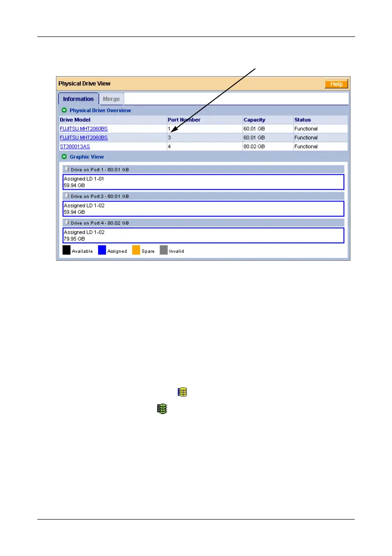Click the orange Spare legend swatch
The width and height of the screenshot is (392, 556).
pos(136,250)
